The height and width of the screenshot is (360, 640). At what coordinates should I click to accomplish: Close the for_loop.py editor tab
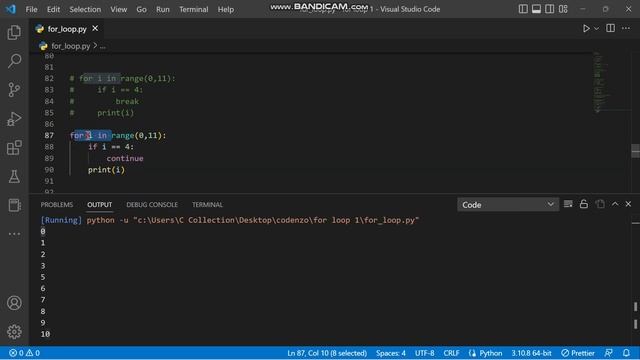tap(95, 29)
